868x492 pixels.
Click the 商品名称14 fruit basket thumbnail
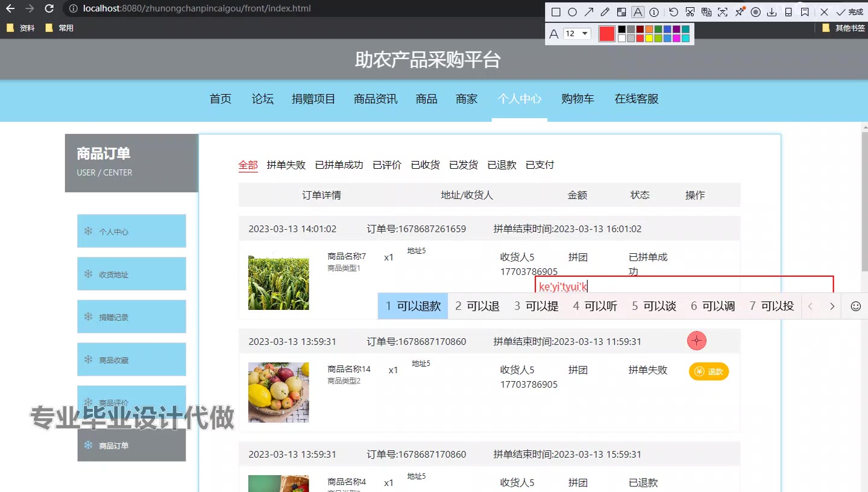278,393
